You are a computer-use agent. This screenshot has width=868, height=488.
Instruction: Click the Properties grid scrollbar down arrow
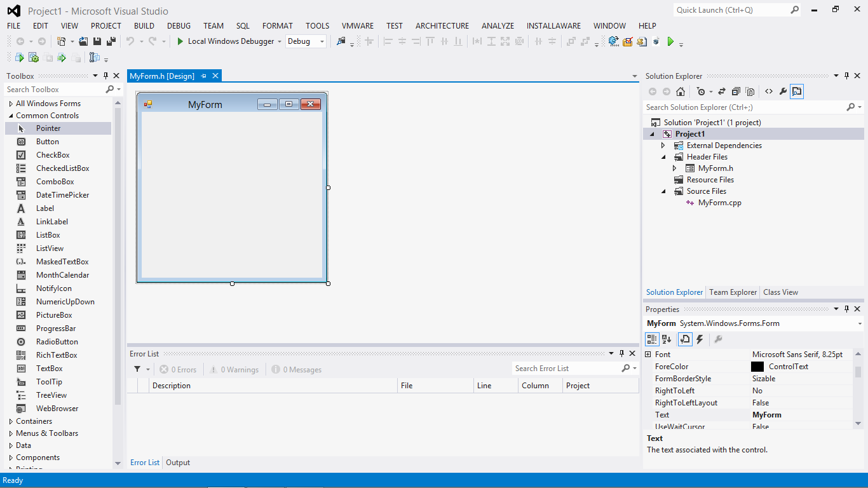tap(858, 423)
